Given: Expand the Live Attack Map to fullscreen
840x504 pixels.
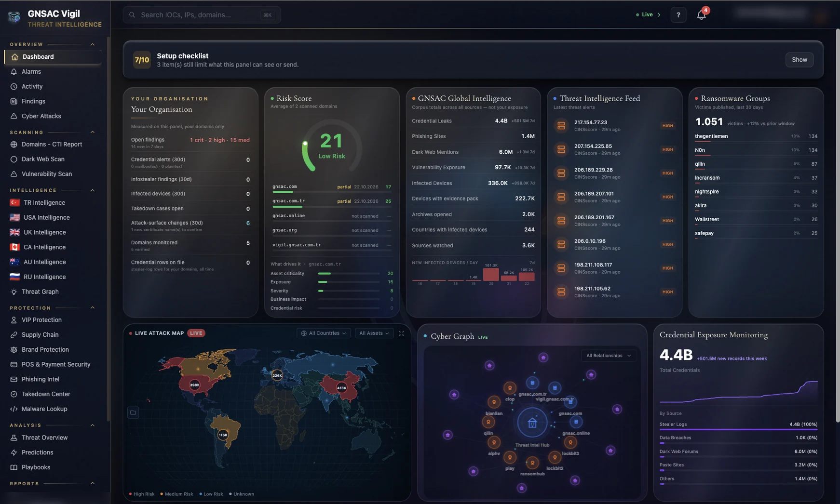Looking at the screenshot, I should [401, 333].
